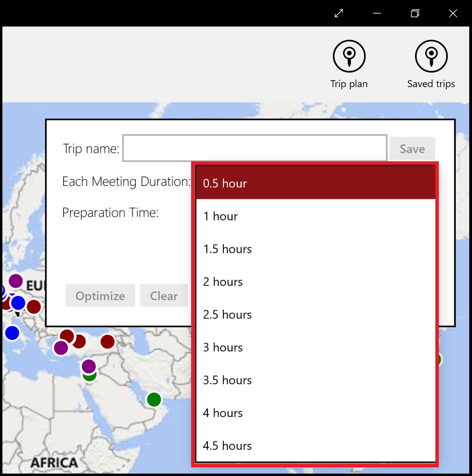This screenshot has width=472, height=476.
Task: Click the Clear button
Action: coord(163,295)
